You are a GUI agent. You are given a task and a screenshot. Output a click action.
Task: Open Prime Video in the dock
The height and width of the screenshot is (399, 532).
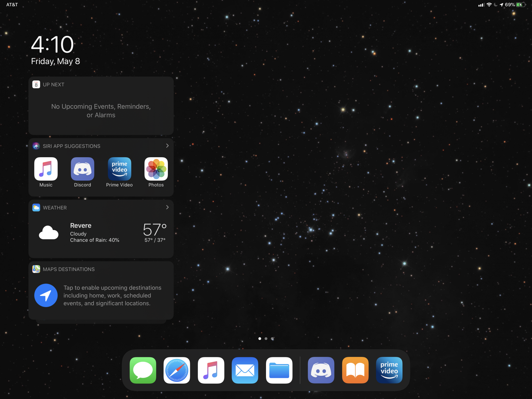pos(389,370)
